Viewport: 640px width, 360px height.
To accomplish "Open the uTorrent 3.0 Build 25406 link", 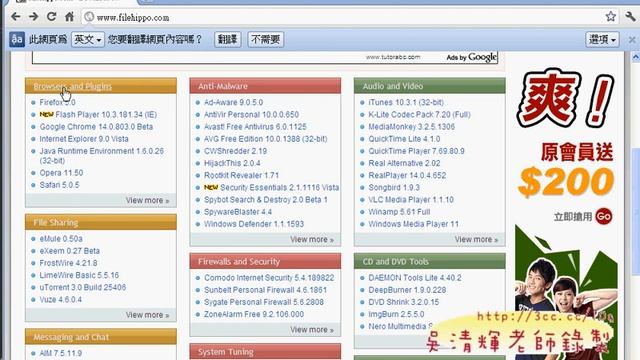I will tap(83, 287).
